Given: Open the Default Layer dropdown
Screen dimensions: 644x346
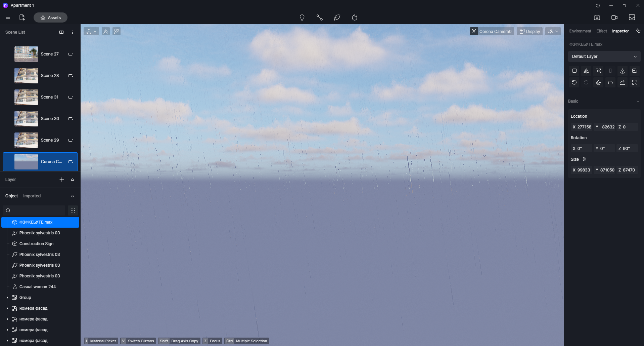Looking at the screenshot, I should pos(604,56).
